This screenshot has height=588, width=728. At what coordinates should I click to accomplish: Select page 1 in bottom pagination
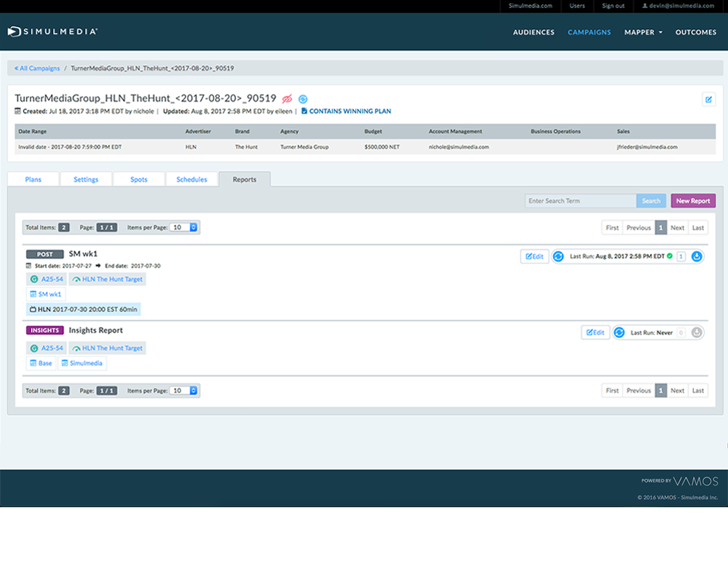pos(661,390)
